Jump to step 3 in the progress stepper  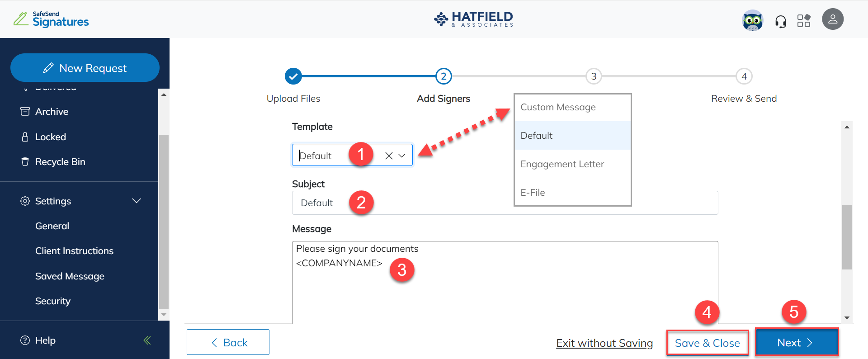coord(594,76)
